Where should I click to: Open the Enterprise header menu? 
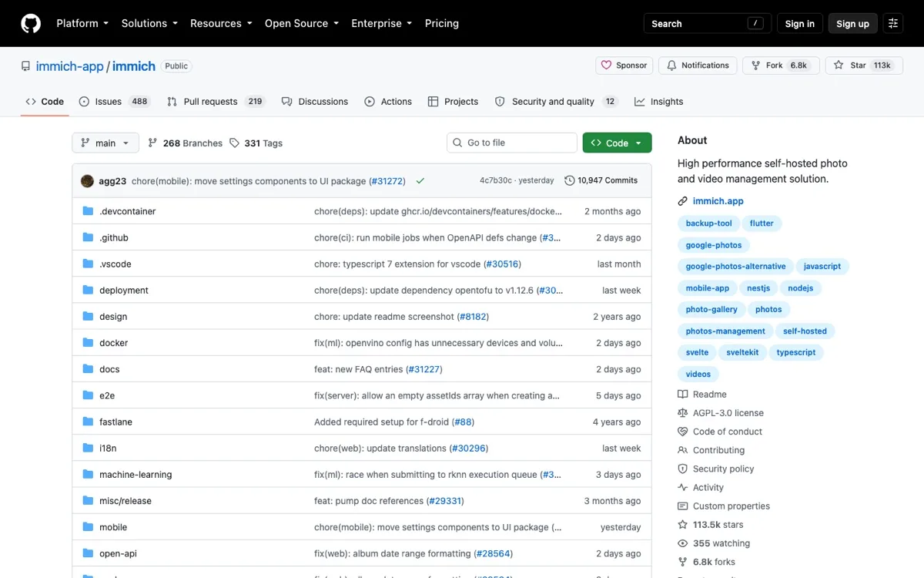[x=382, y=23]
